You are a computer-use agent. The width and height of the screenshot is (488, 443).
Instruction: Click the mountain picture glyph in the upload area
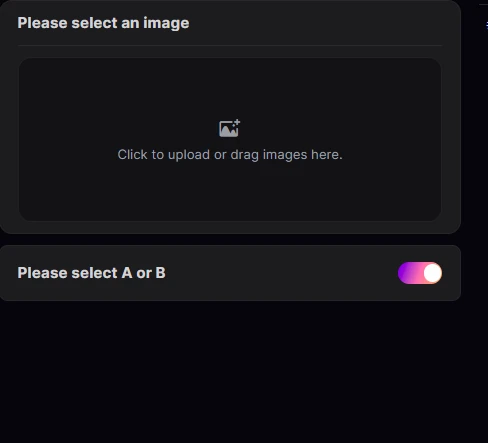228,130
